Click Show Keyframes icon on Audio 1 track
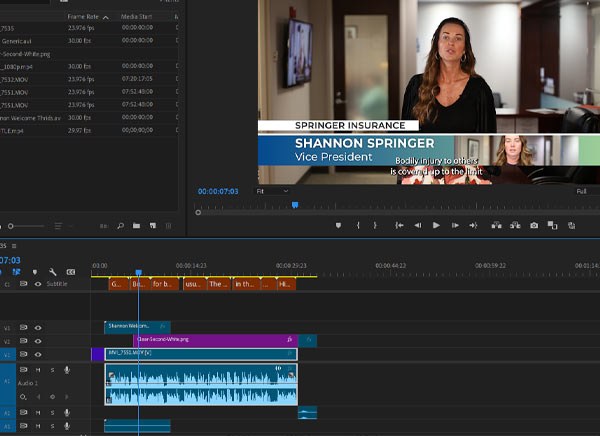Screen dimensions: 600x436 click(x=23, y=397)
